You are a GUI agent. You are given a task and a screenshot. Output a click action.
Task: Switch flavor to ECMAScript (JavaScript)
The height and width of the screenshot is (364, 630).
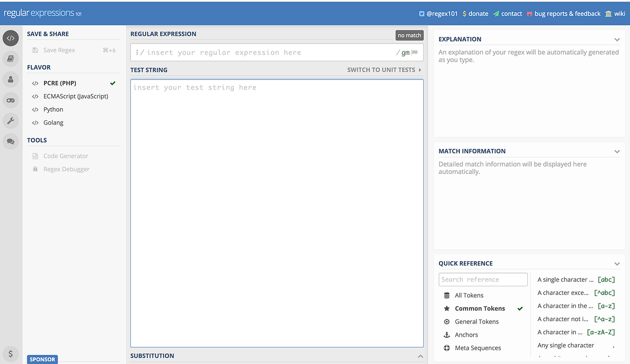pyautogui.click(x=75, y=96)
